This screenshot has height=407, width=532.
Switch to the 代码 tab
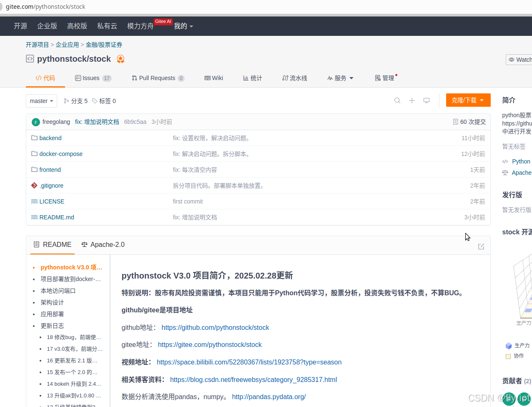coord(45,78)
